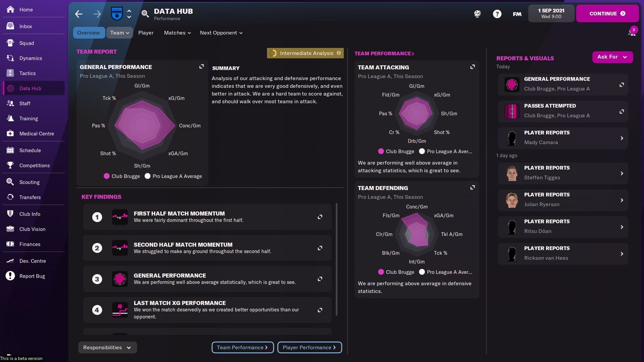Open the Responsibilities dropdown
Viewport: 644px width, 362px height.
(x=107, y=348)
